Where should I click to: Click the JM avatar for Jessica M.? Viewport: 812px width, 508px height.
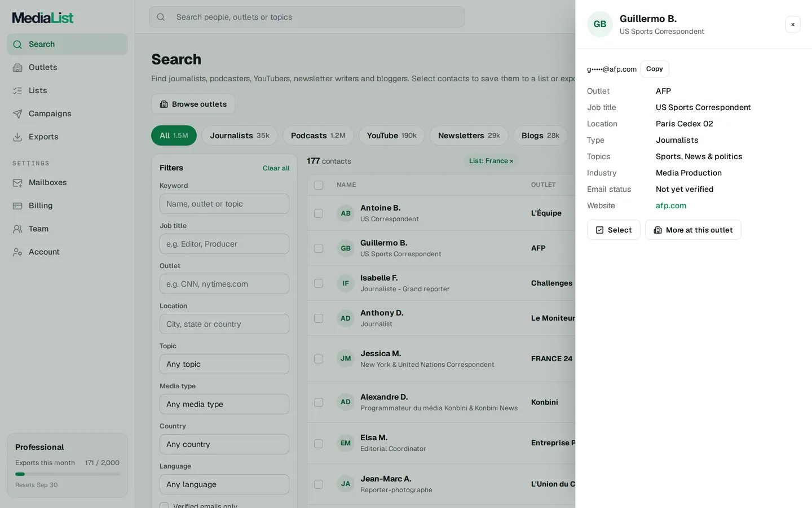pos(346,358)
